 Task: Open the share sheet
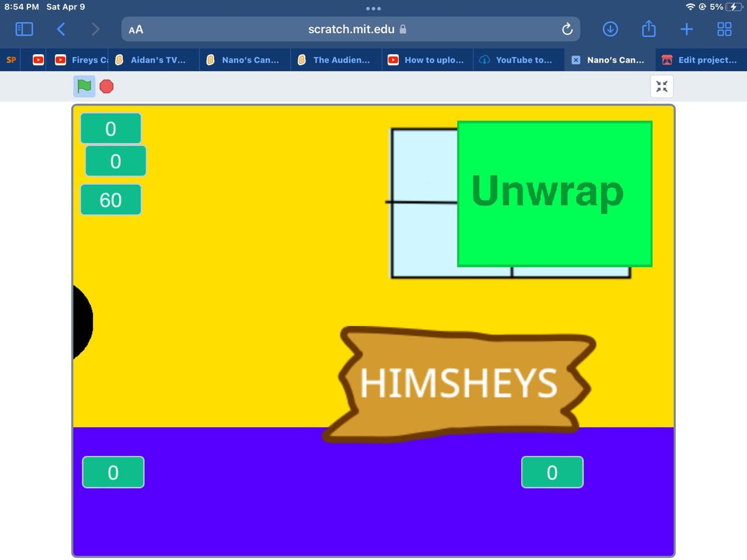[648, 29]
